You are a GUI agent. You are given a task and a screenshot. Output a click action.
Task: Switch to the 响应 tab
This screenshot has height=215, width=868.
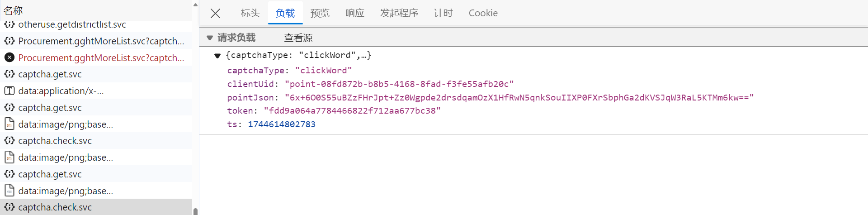click(355, 13)
